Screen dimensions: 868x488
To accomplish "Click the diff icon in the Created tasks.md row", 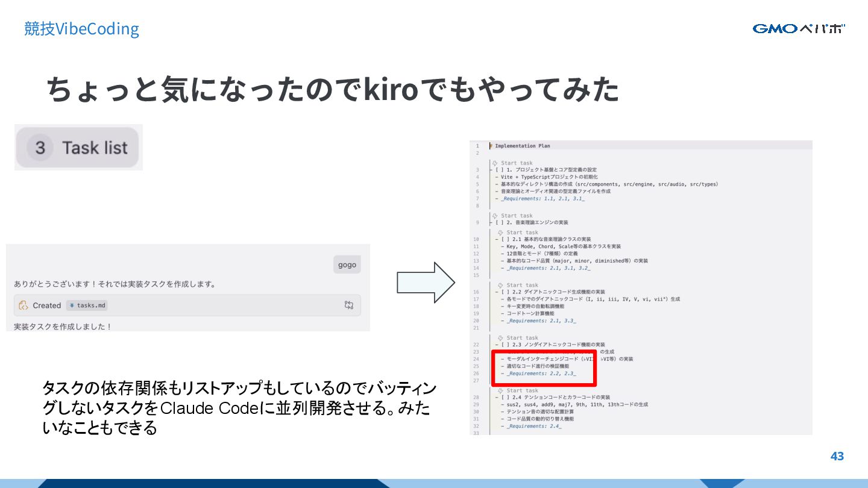I will coord(348,305).
